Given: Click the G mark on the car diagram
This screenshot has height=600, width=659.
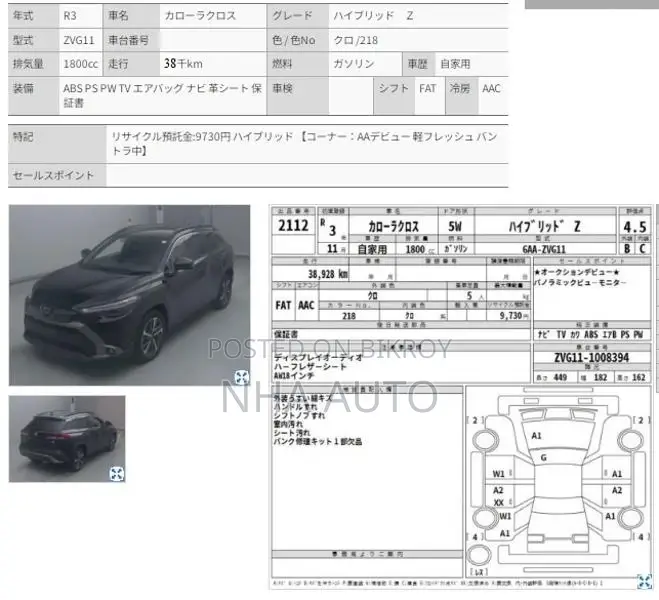Looking at the screenshot, I should [544, 458].
